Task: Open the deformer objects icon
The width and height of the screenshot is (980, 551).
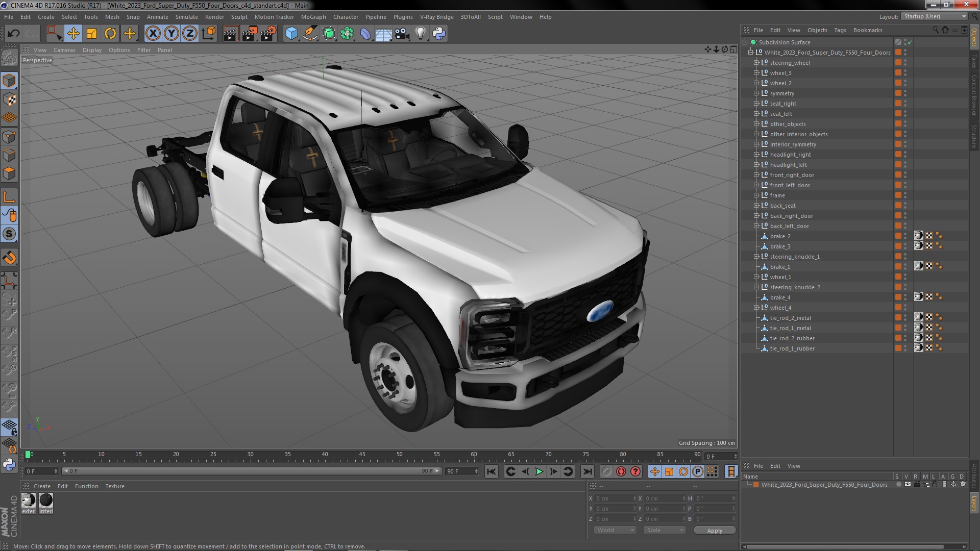Action: tap(365, 34)
